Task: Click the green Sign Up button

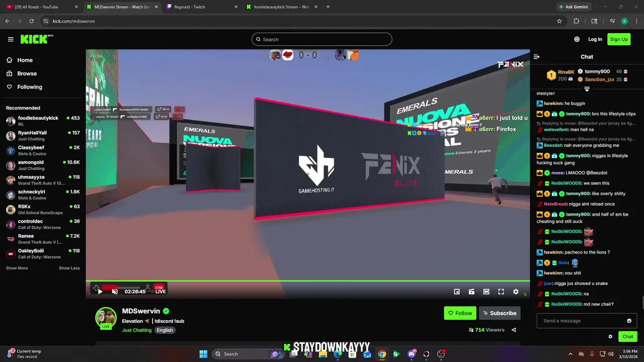Action: tap(619, 39)
